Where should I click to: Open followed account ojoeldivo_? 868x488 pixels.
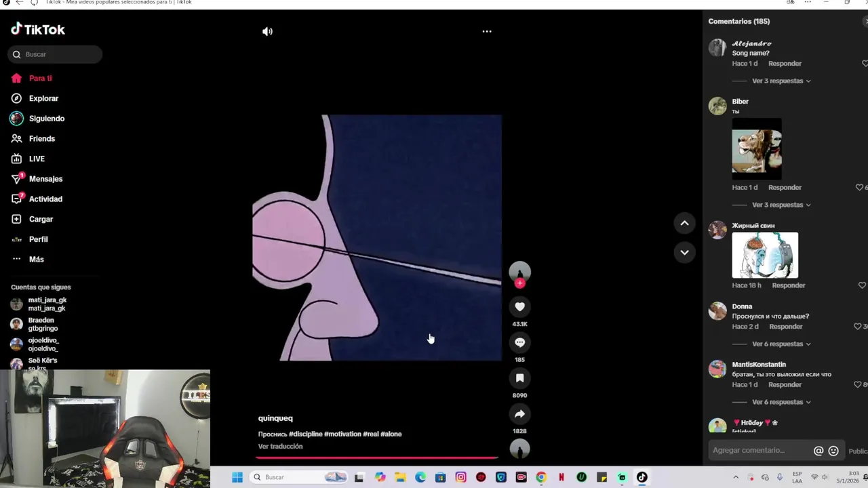tap(35, 344)
